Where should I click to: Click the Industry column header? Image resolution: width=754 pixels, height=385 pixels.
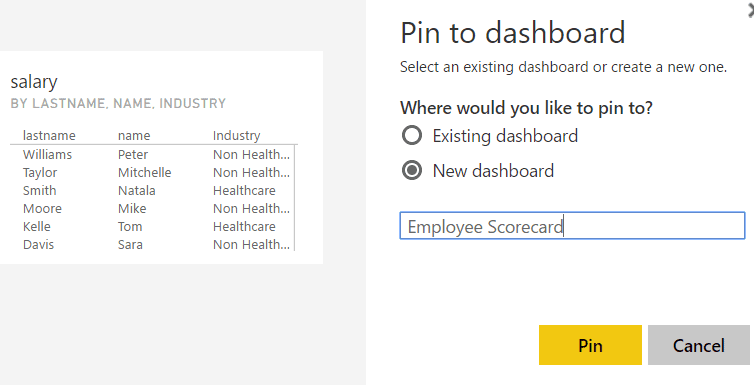coord(237,136)
